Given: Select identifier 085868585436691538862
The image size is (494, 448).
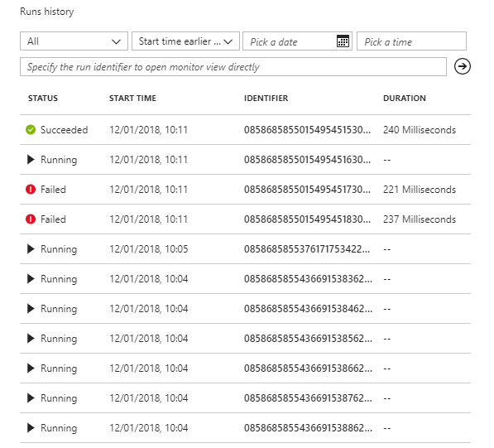Looking at the screenshot, I should tap(308, 428).
